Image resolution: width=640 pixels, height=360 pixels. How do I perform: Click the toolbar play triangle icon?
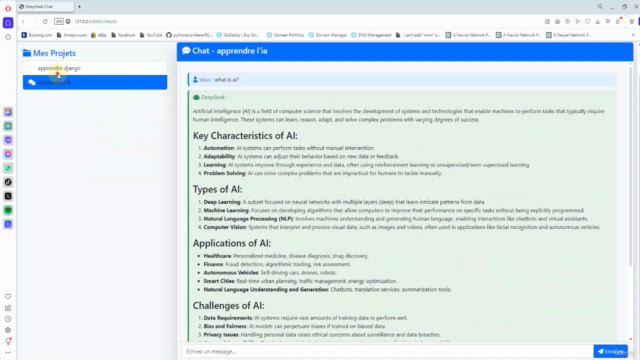[x=578, y=21]
